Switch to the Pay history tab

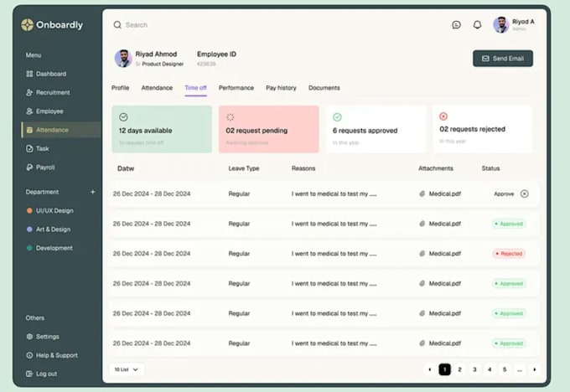point(281,88)
